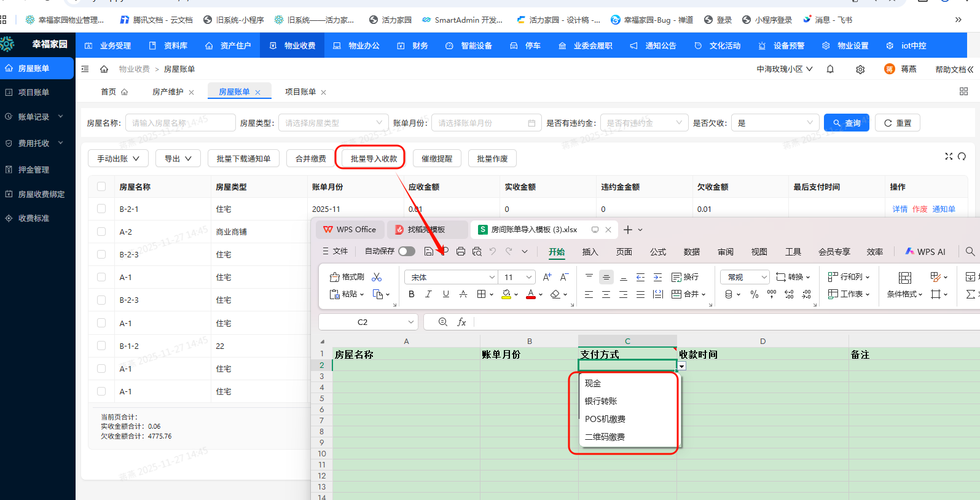Open the 物业收费 top menu

293,45
